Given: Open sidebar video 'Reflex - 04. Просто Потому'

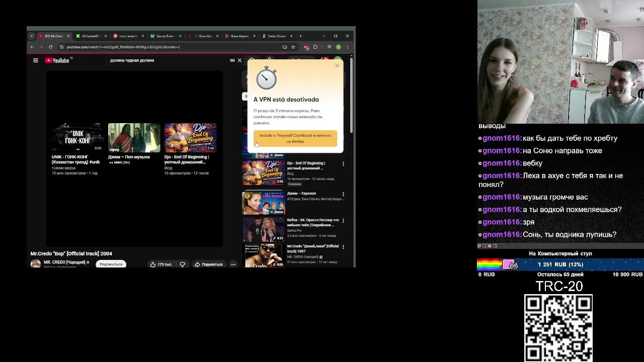Looking at the screenshot, I should [313, 223].
